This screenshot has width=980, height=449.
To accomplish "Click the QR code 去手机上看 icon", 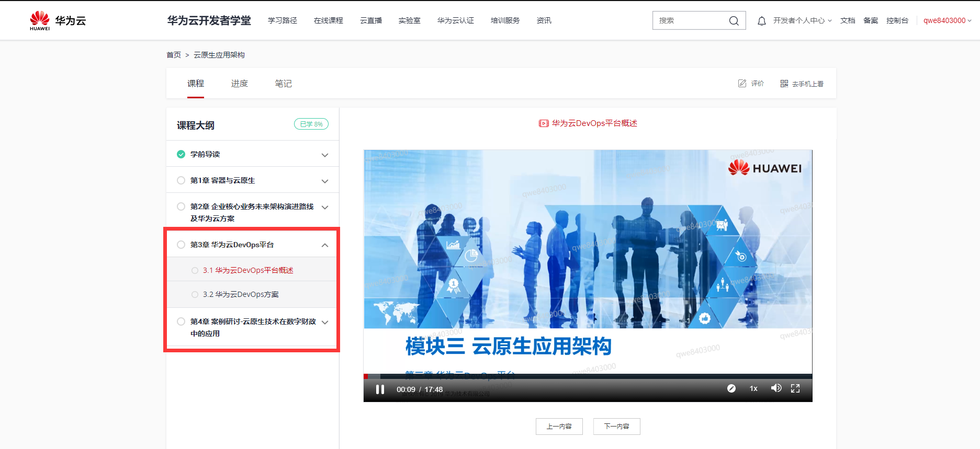I will click(784, 84).
